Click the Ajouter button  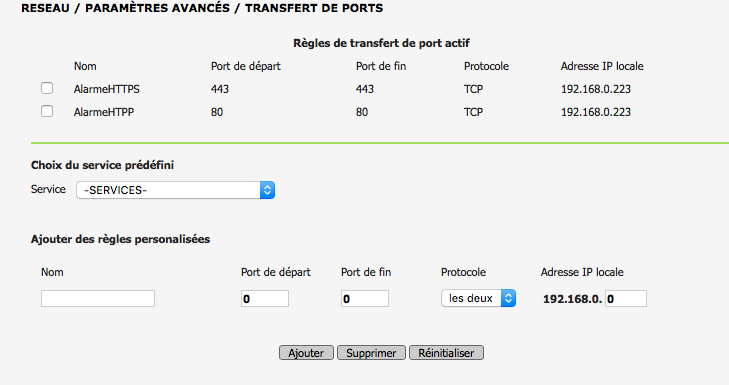306,353
